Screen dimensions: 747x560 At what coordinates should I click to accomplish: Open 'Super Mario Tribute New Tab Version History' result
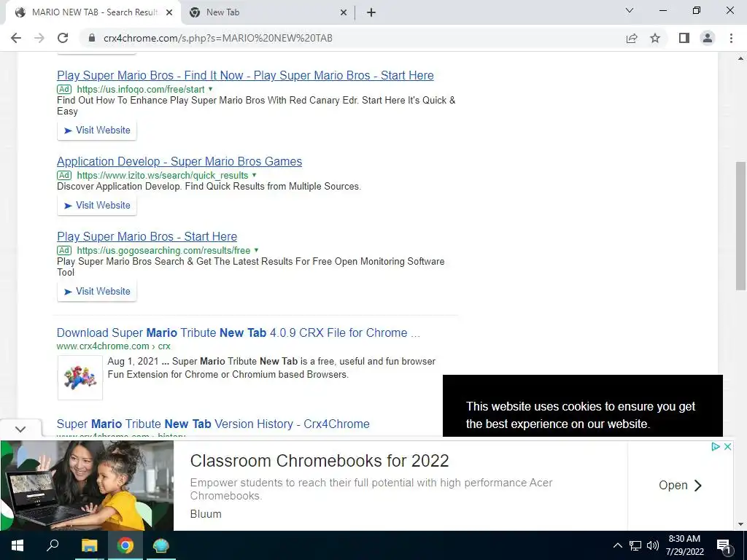[x=213, y=424]
